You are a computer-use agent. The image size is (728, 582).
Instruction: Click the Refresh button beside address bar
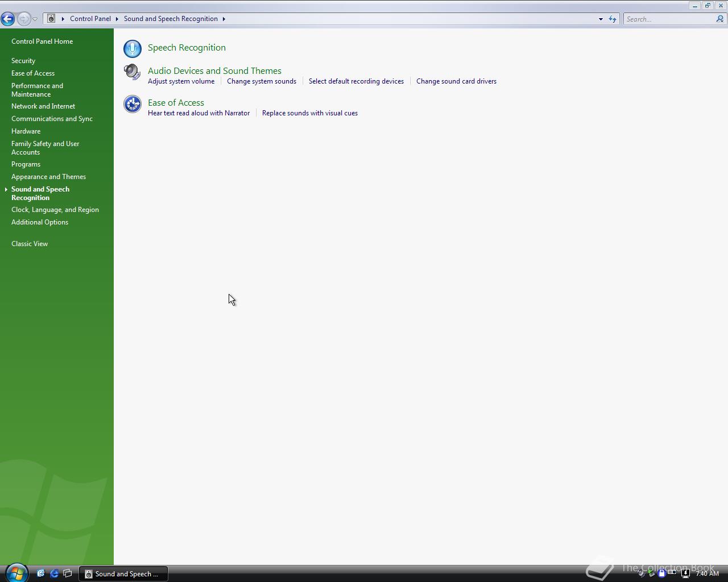[x=613, y=19]
